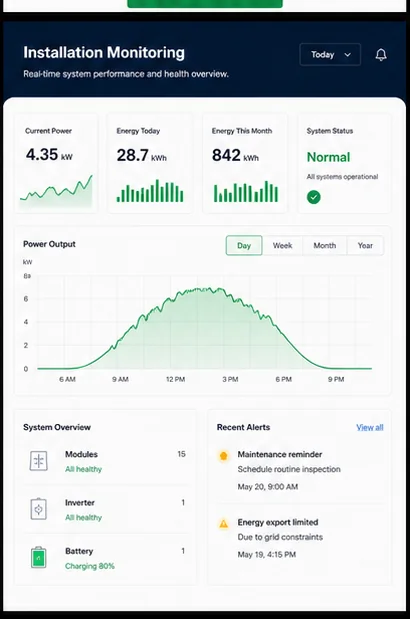Click the Recent Alerts heading

point(243,427)
